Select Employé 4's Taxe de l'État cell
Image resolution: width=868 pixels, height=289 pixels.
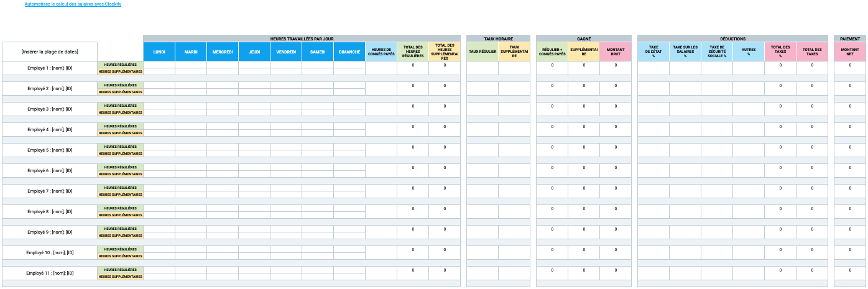[653, 129]
